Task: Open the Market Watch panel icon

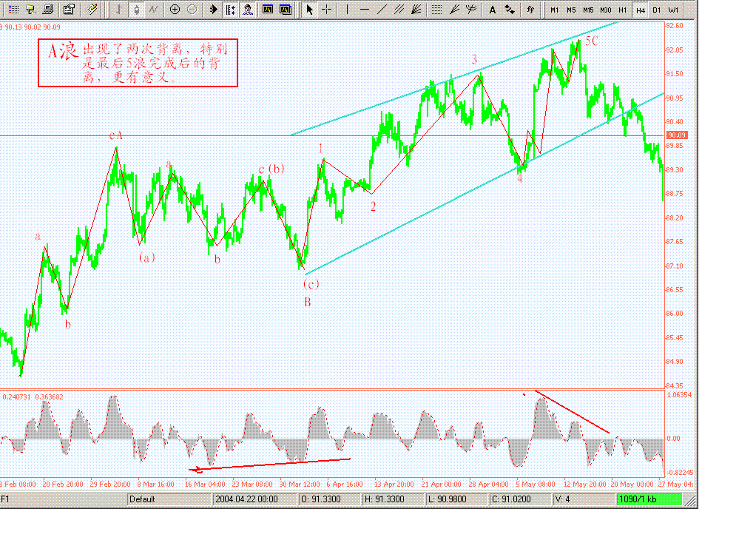Action: click(13, 9)
